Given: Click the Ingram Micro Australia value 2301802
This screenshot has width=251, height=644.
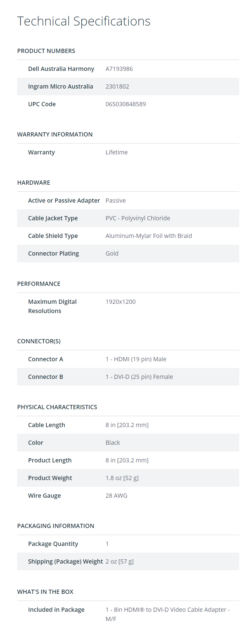Looking at the screenshot, I should (x=117, y=87).
